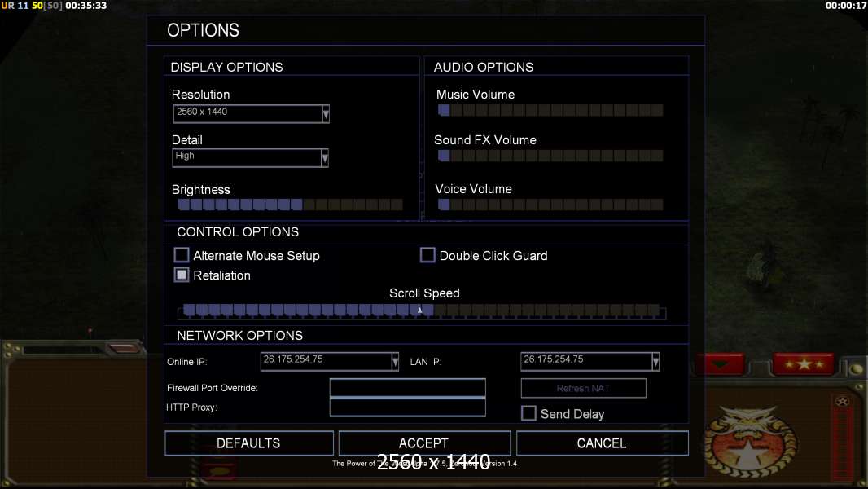Image resolution: width=868 pixels, height=489 pixels.
Task: Click the DEFAULTS button
Action: point(249,443)
